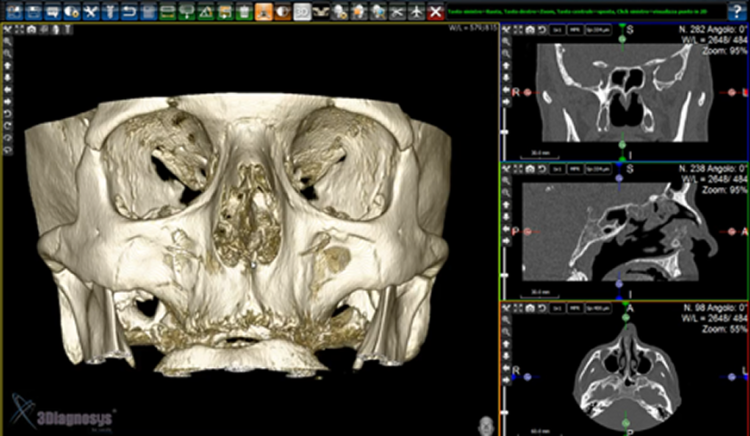Click the reset arrow icon in coronal view
Screen dimensions: 750x436
coord(542,30)
